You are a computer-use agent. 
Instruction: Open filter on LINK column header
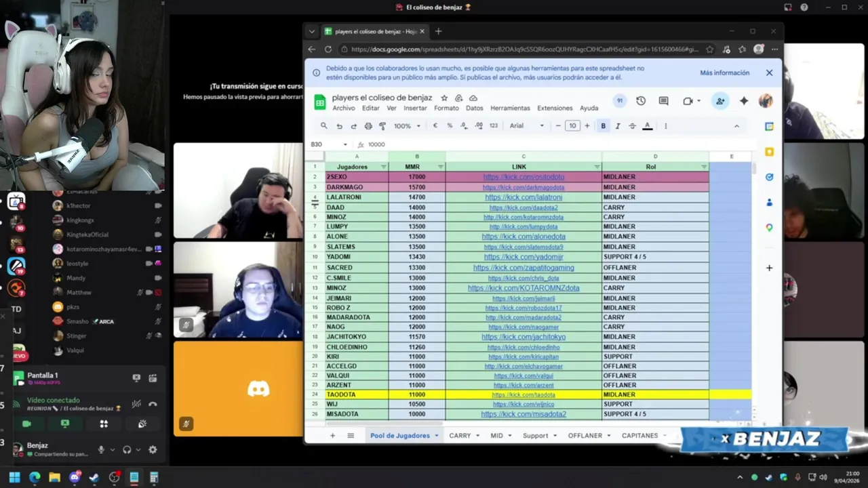click(597, 167)
